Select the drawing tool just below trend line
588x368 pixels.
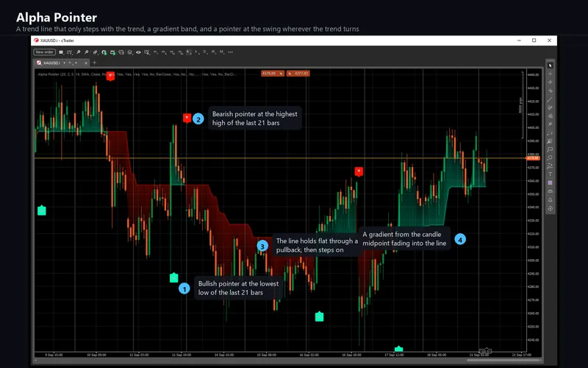[550, 107]
